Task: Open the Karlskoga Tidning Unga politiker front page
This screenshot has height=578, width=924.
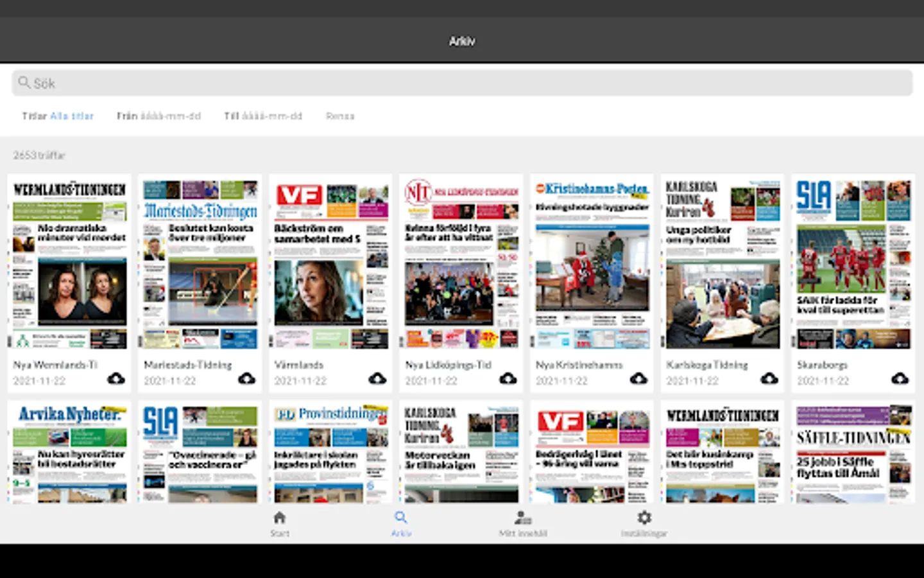Action: (x=723, y=264)
